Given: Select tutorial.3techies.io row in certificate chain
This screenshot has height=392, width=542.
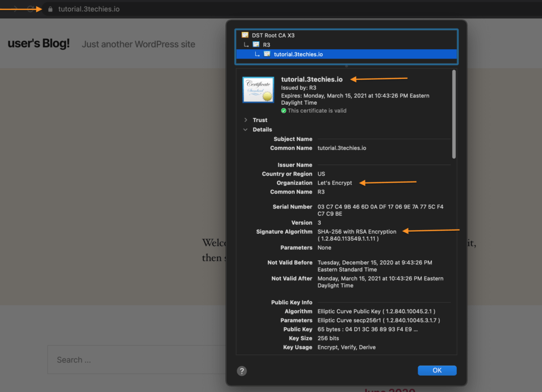Looking at the screenshot, I should click(x=298, y=54).
